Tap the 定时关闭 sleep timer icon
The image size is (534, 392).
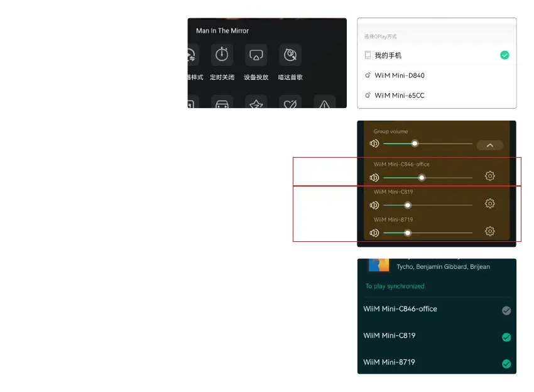222,55
